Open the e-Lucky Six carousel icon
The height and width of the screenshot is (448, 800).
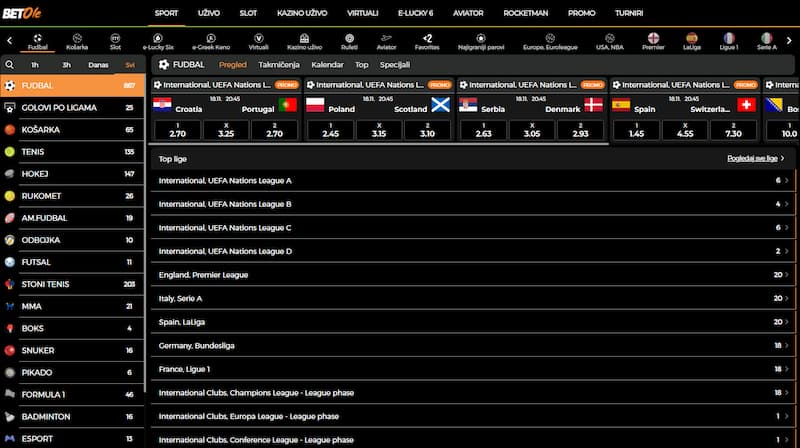(158, 38)
